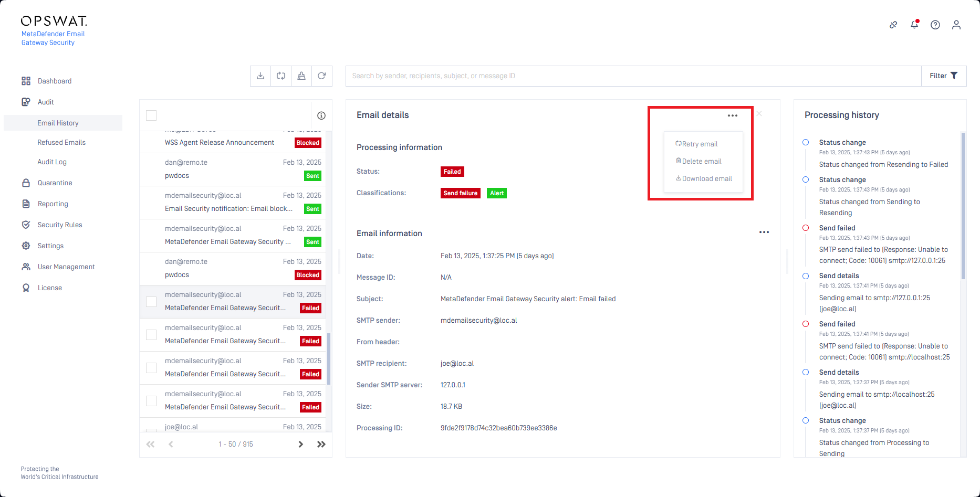Click the third toolbar icon beside refresh
Viewport: 980px width, 497px height.
(x=301, y=76)
